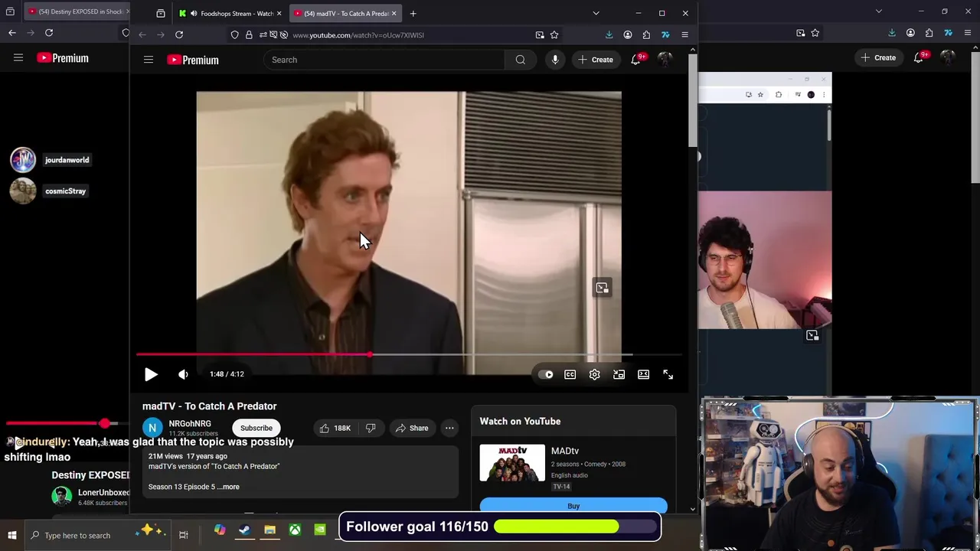This screenshot has width=980, height=551.
Task: Open the Firefox application menu in front window
Action: pos(684,34)
